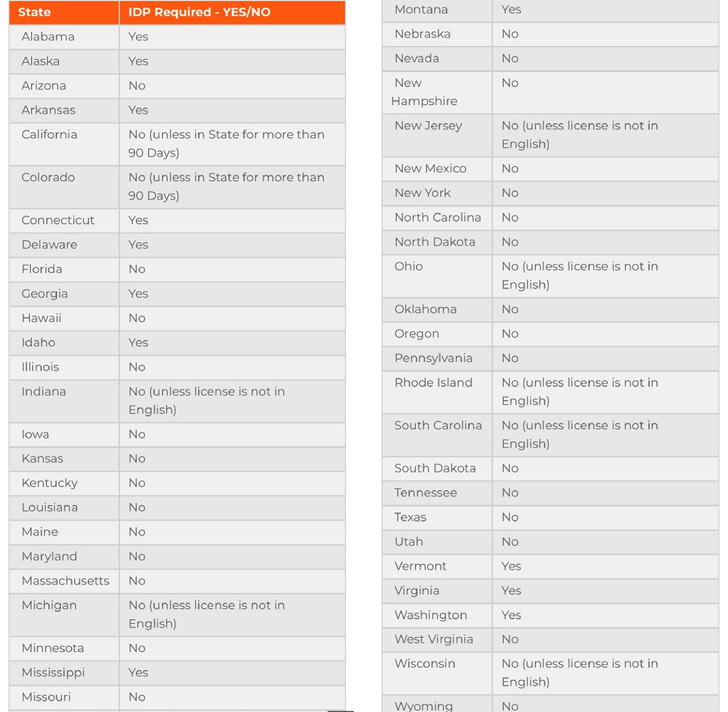Click California's IDP requirement text
Image resolution: width=728 pixels, height=712 pixels.
[226, 144]
